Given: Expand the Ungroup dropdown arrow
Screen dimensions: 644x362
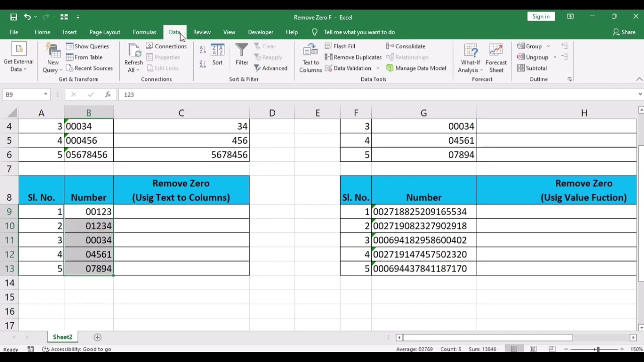Looking at the screenshot, I should click(554, 57).
